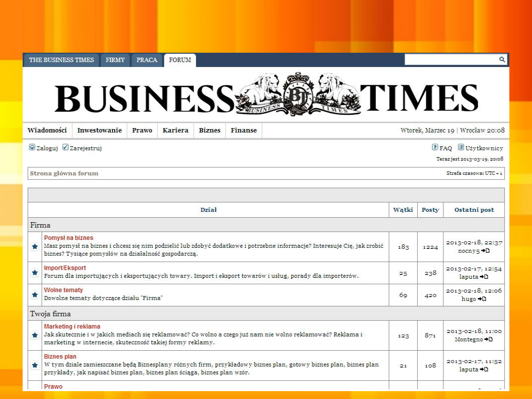Click the search magnifier icon
Image resolution: width=532 pixels, height=399 pixels.
coord(502,60)
